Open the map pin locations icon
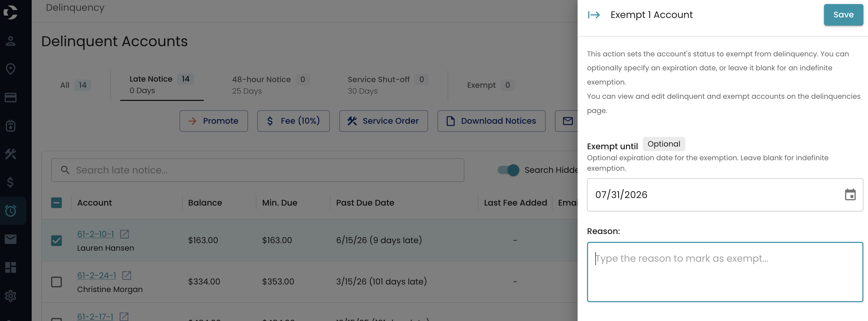The image size is (868, 321). [10, 69]
